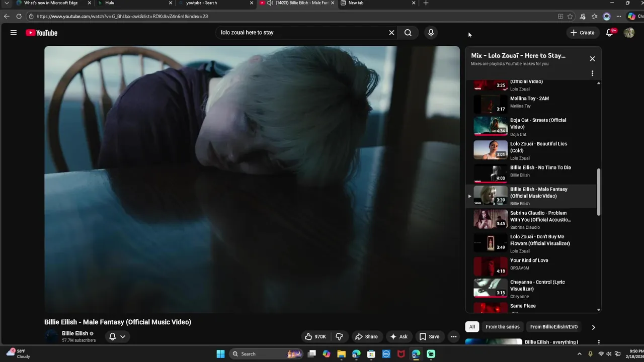The width and height of the screenshot is (644, 362).
Task: Switch to Hulu browser tab
Action: click(x=133, y=3)
